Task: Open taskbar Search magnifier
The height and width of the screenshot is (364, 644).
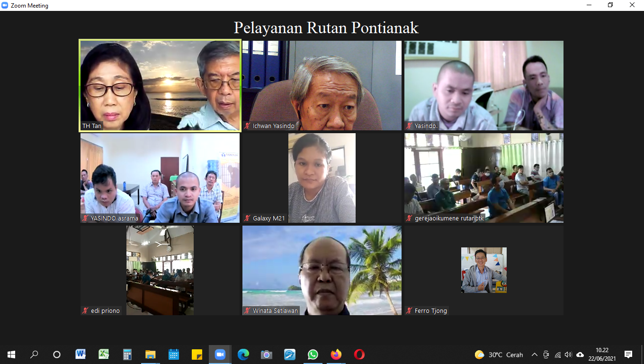Action: (34, 355)
